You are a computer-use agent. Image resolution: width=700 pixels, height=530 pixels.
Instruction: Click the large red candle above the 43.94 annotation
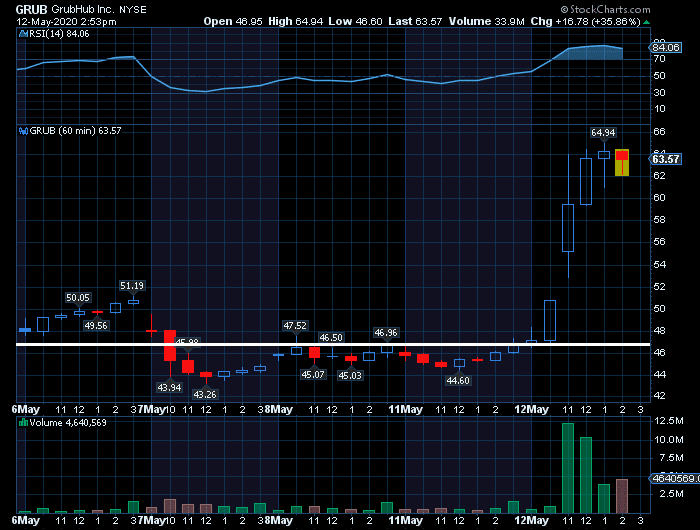coord(170,345)
